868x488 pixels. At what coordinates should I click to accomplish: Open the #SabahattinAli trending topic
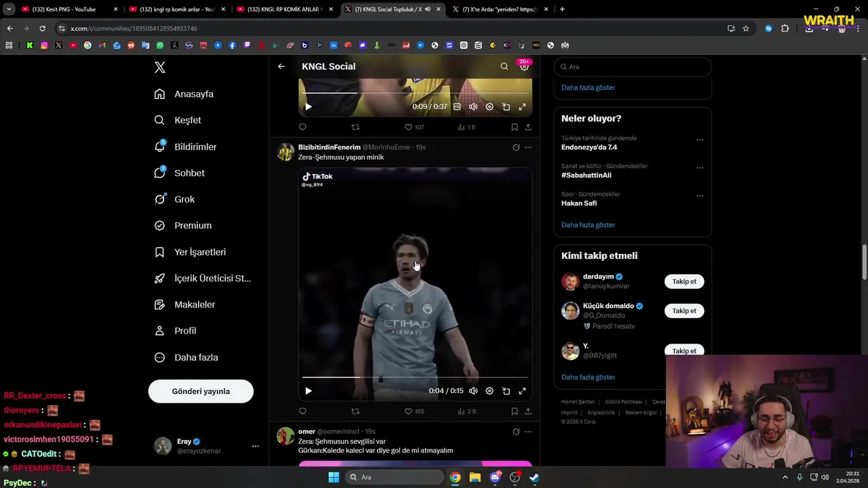pos(587,175)
